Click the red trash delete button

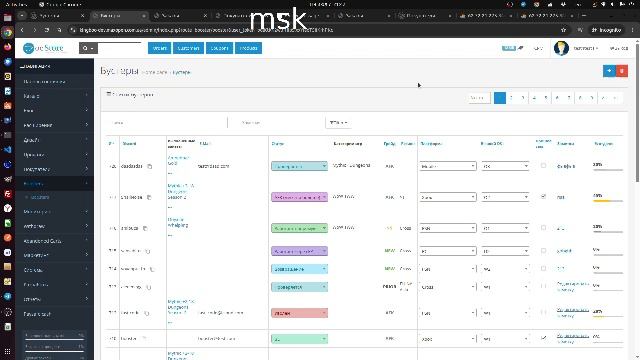pyautogui.click(x=622, y=71)
